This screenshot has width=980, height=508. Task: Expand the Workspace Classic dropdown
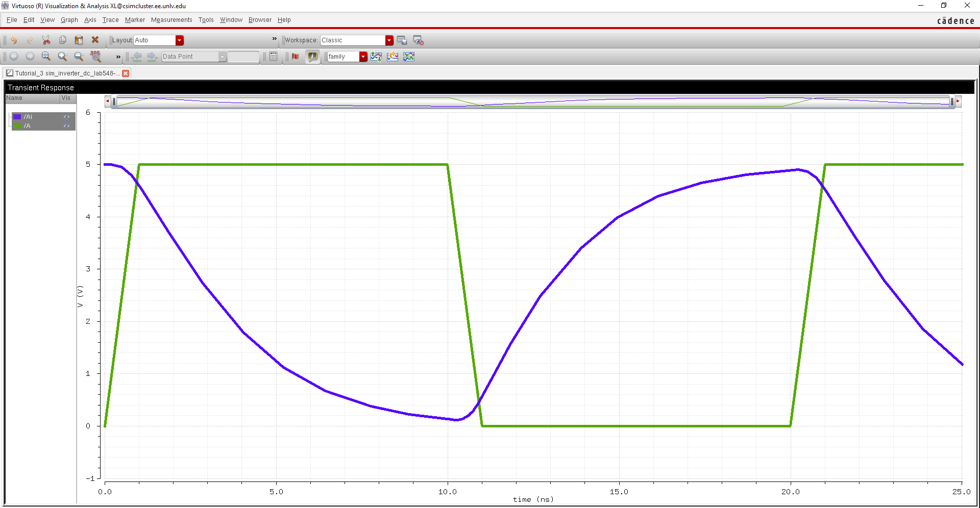click(389, 40)
